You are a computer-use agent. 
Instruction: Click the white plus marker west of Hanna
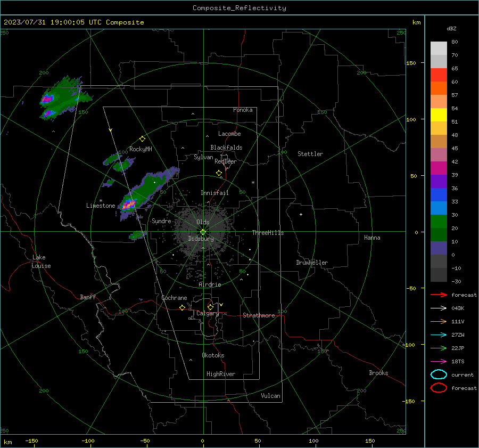tap(301, 214)
